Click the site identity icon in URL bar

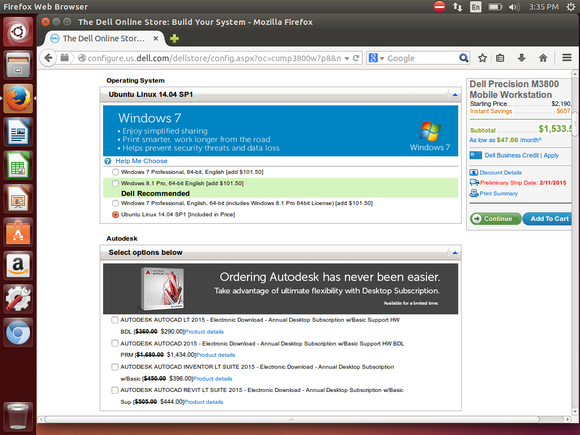click(82, 58)
